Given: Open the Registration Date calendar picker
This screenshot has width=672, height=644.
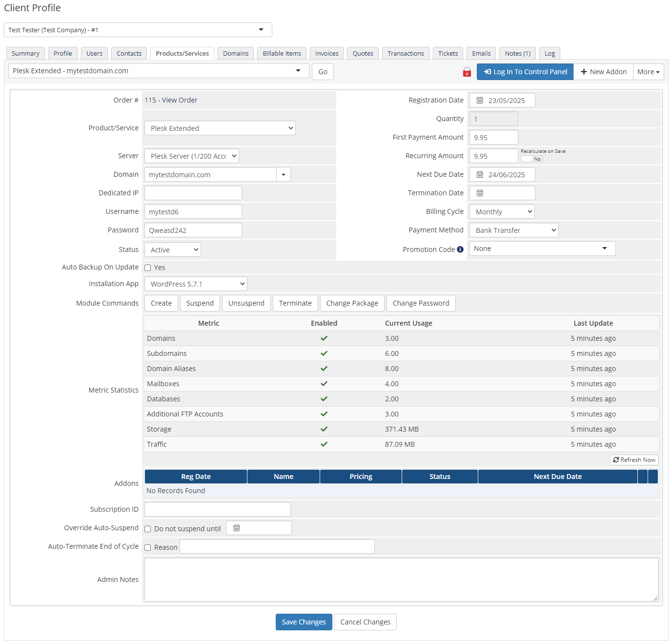Looking at the screenshot, I should [481, 100].
